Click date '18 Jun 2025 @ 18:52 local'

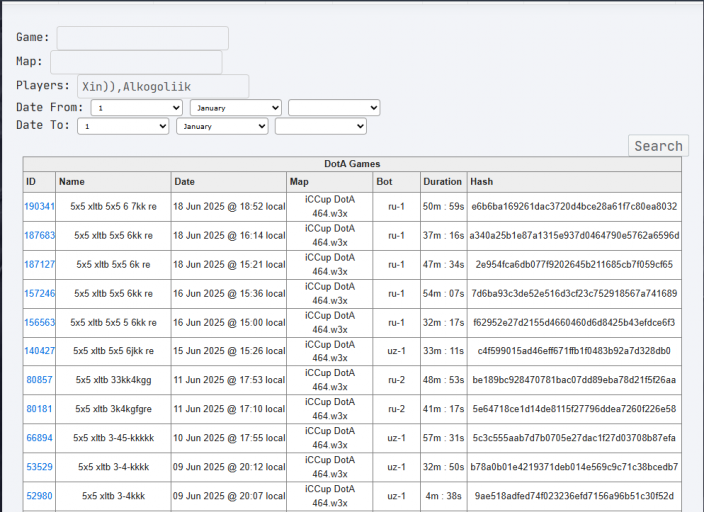(229, 207)
